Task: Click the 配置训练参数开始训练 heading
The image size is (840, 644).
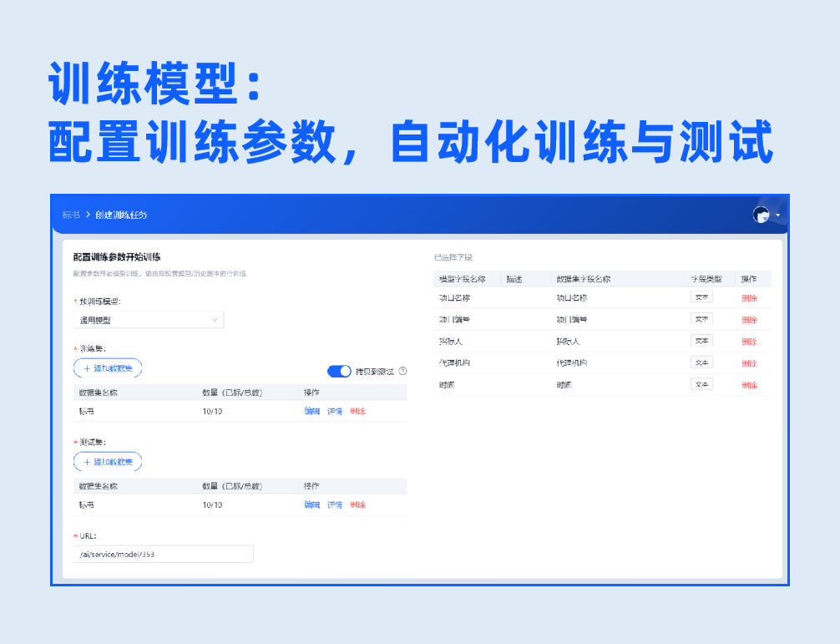Action: [x=117, y=257]
